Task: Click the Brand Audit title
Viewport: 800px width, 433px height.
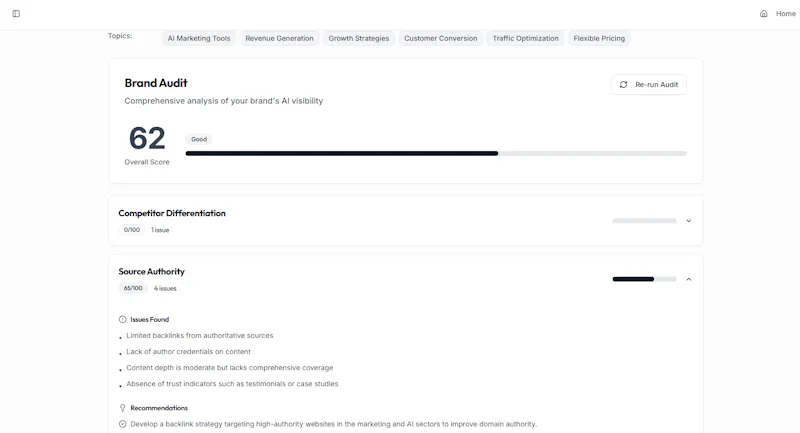Action: pyautogui.click(x=156, y=83)
